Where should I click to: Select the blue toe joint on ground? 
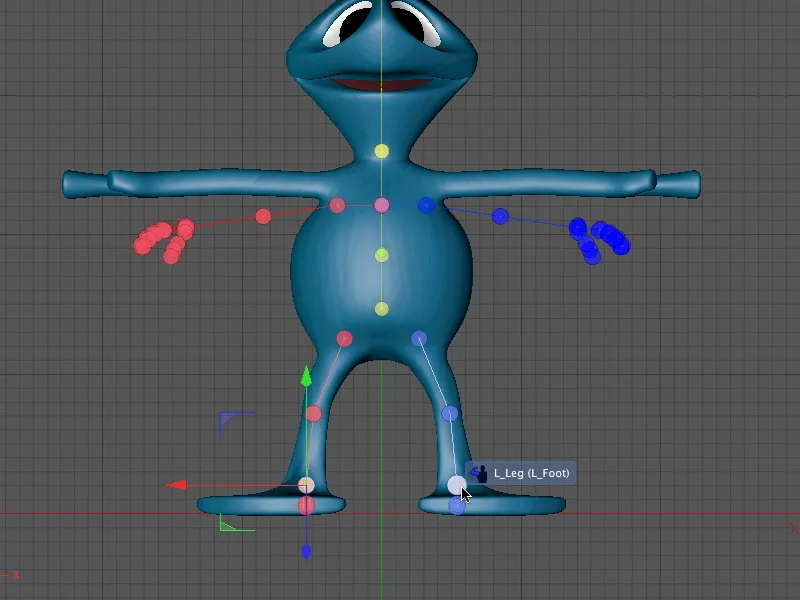click(x=457, y=506)
